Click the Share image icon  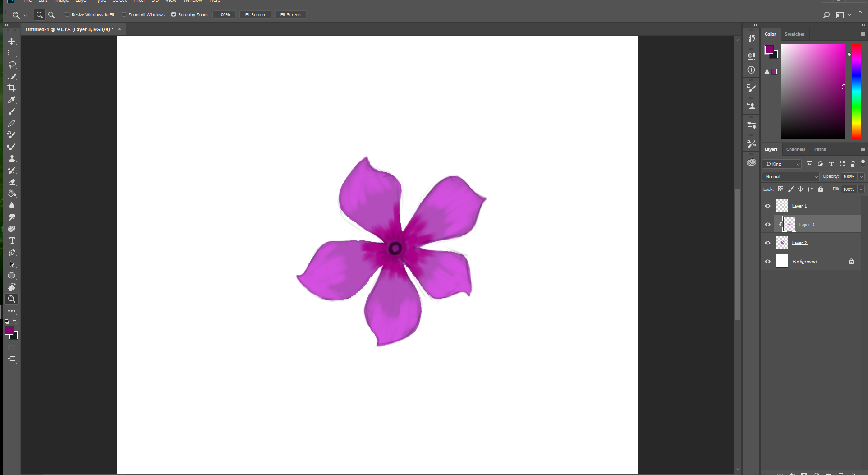point(860,14)
